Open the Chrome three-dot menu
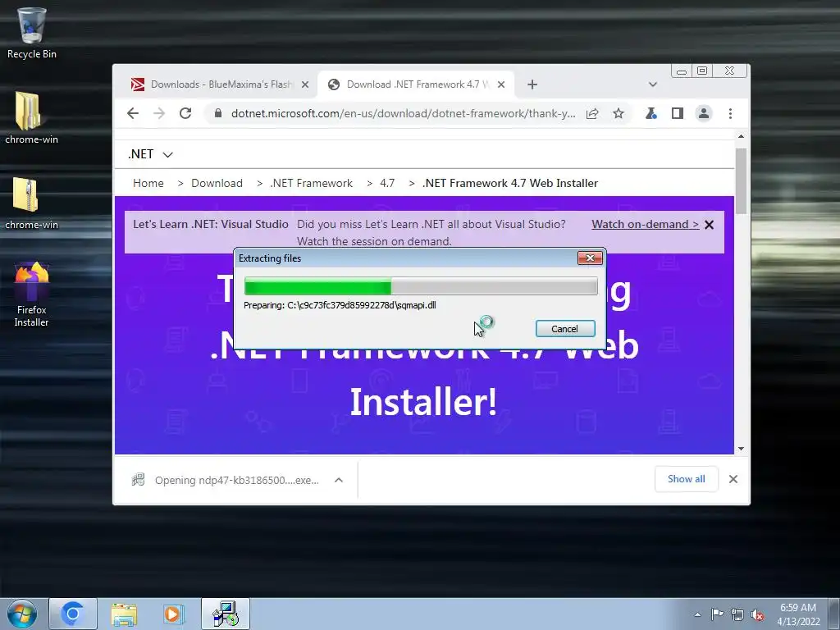 (730, 113)
